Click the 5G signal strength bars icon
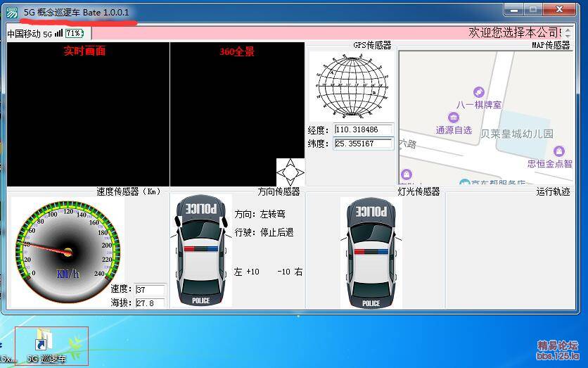 point(58,33)
